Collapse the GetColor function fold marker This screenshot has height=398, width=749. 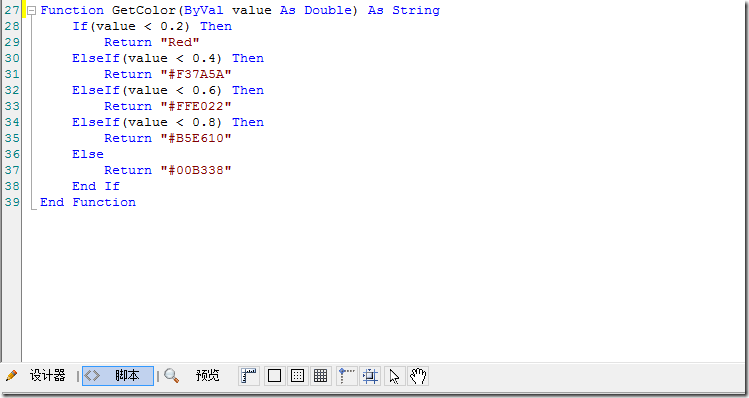point(32,11)
